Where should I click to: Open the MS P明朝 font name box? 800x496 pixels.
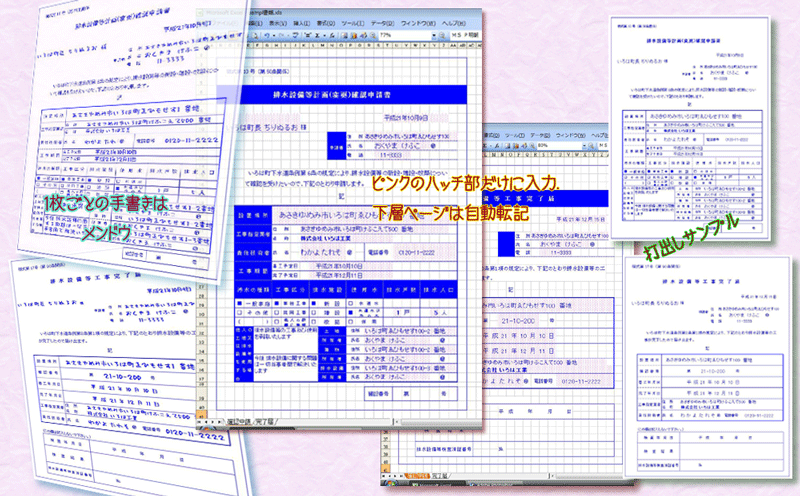465,35
